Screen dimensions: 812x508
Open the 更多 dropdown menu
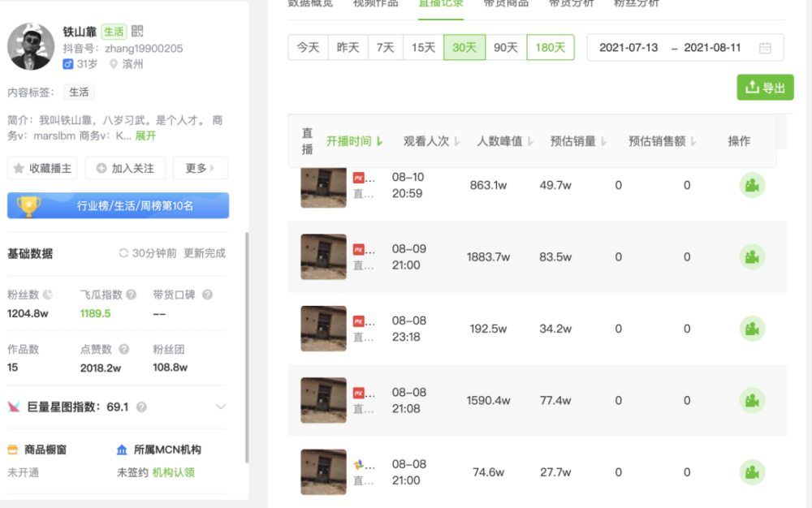click(x=201, y=168)
